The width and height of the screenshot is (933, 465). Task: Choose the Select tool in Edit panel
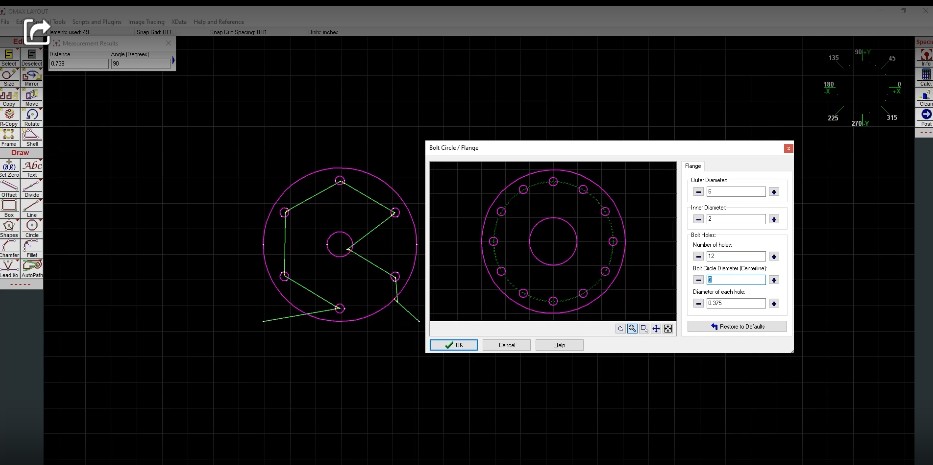pyautogui.click(x=9, y=58)
